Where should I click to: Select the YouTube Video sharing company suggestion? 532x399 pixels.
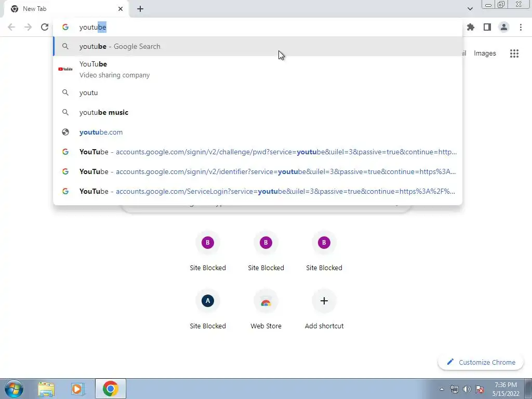[258, 69]
